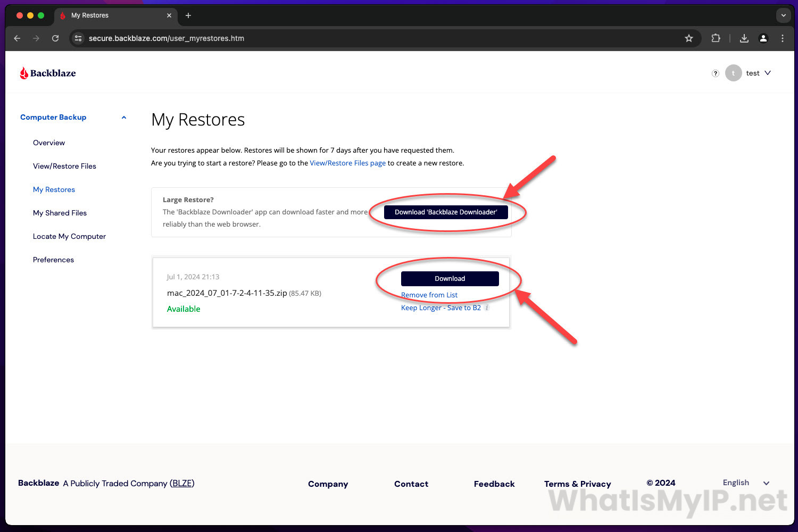
Task: Click the Jul 1, 2024 21:13 timestamp
Action: (193, 277)
